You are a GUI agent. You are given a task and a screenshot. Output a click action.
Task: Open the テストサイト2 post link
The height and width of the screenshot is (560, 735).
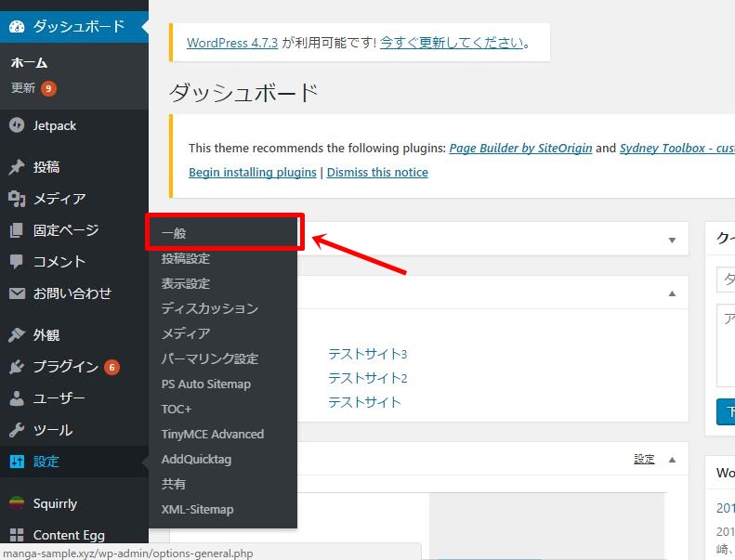point(368,378)
